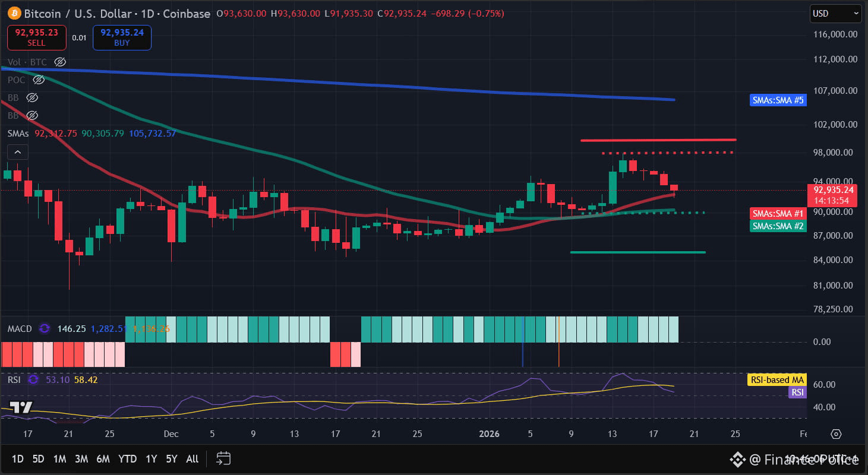This screenshot has width=868, height=475.
Task: Click the 92,935.24 BUY button
Action: click(x=122, y=37)
